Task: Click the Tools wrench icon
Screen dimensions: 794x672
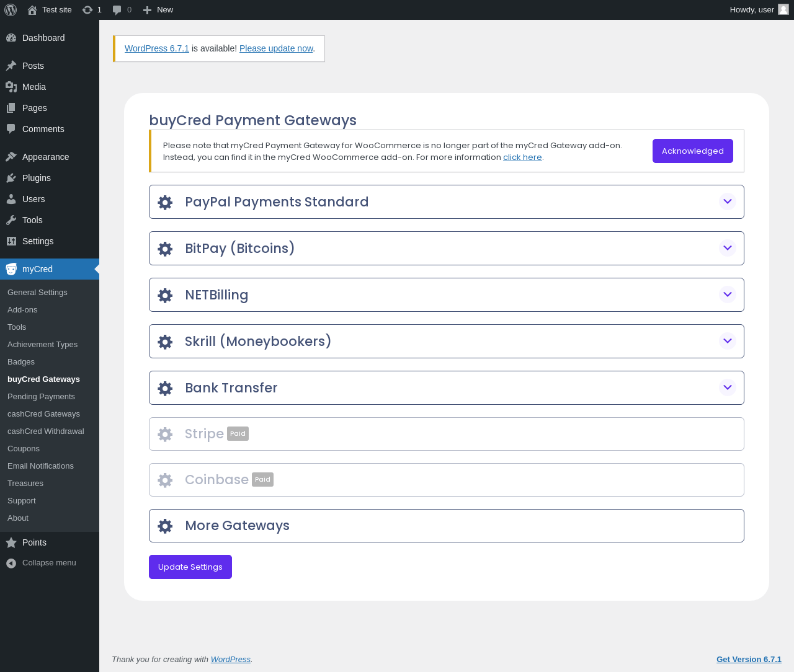Action: point(11,220)
